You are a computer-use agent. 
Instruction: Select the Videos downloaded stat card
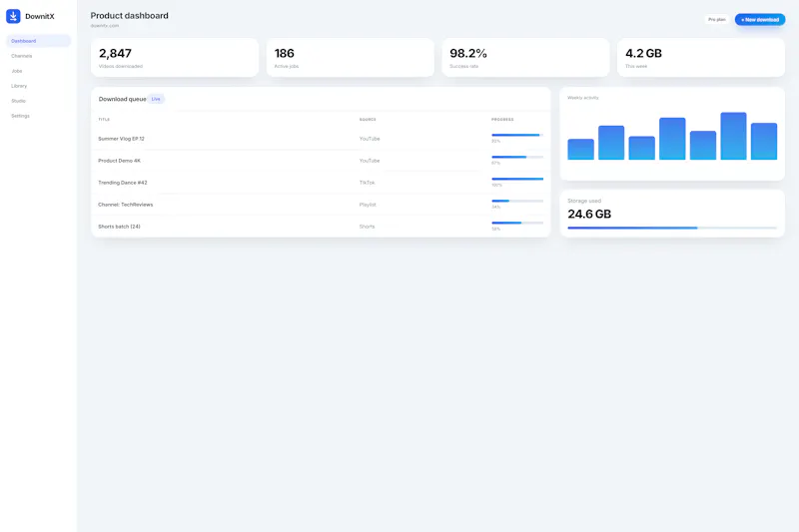click(175, 58)
